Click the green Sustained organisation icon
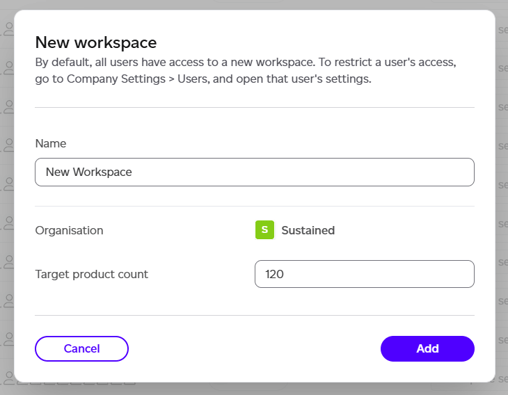 (x=265, y=230)
